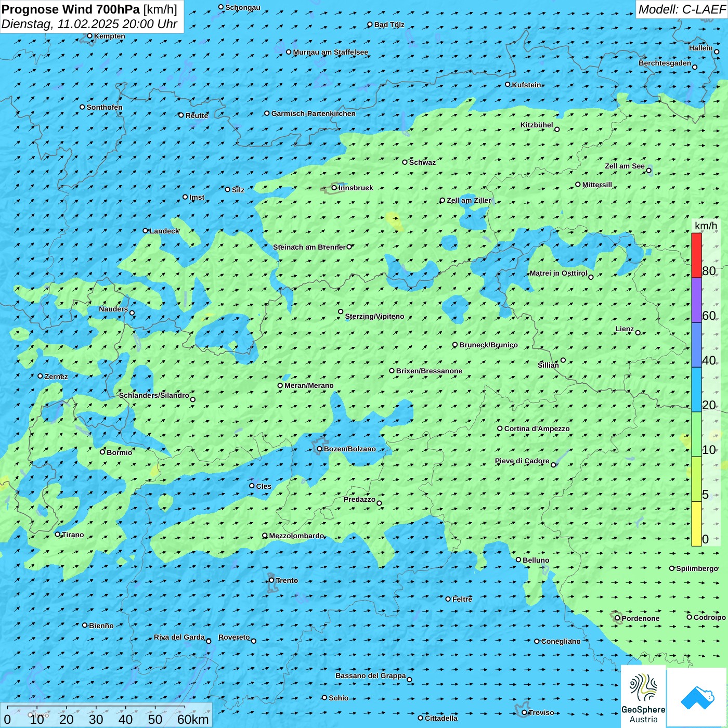The image size is (728, 728).
Task: Click the Modell: C-LAEF label
Action: pos(681,9)
